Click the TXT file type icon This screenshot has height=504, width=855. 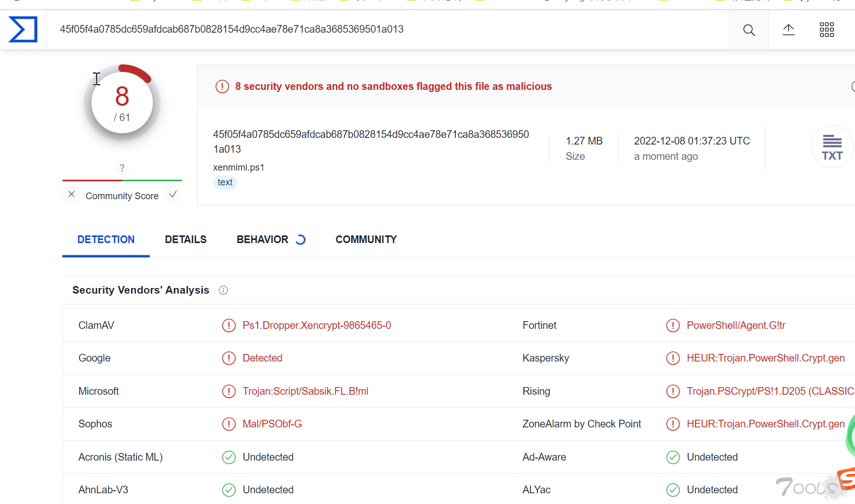tap(832, 147)
